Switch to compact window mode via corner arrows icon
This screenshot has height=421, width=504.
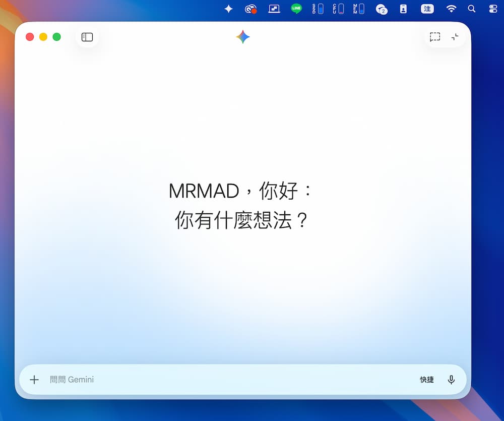tap(455, 37)
